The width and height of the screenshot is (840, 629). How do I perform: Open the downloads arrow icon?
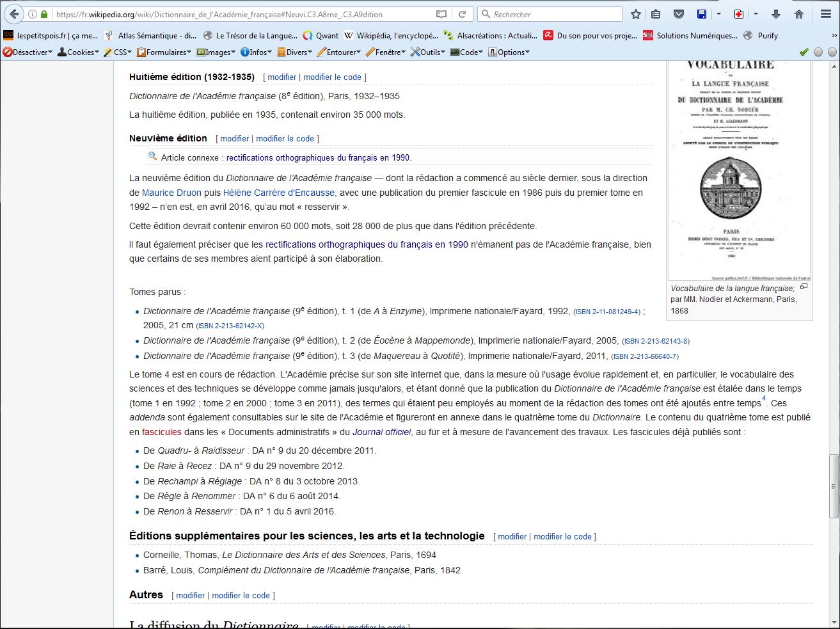[x=776, y=14]
